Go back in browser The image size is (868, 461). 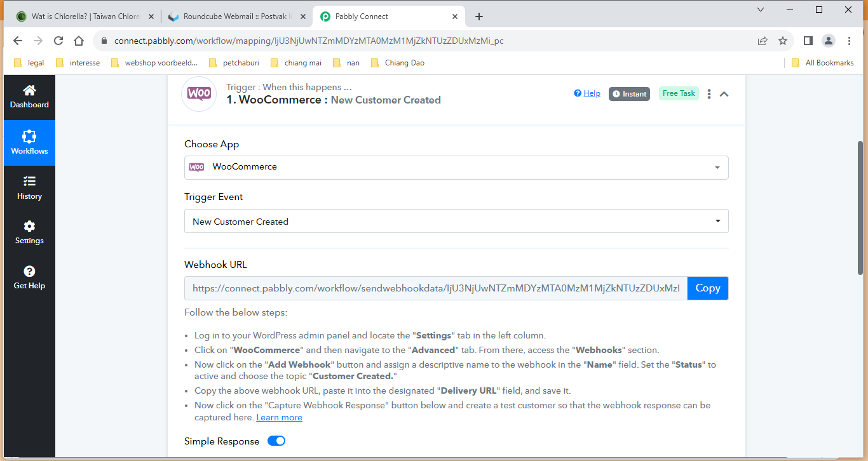[x=18, y=41]
